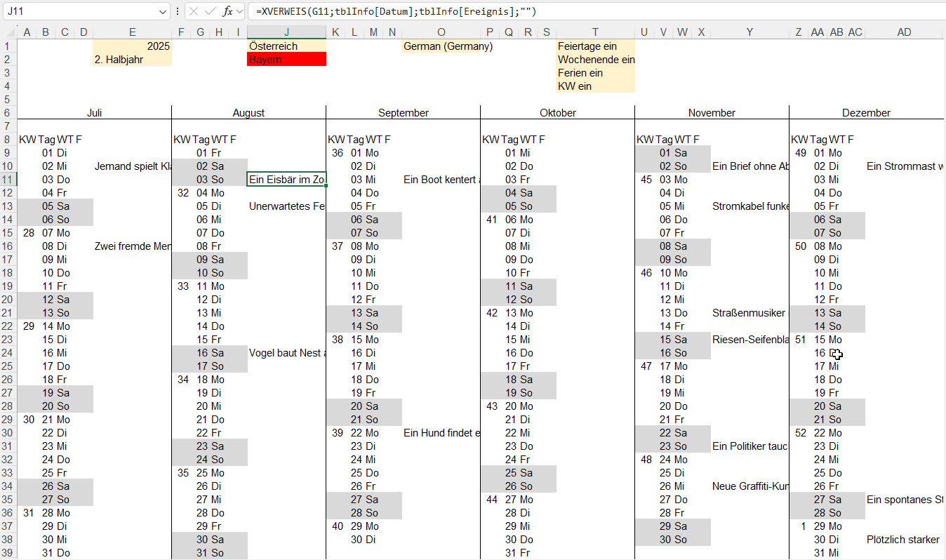Select the Österreich country cell
Viewport: 946px width, 560px height.
(286, 46)
